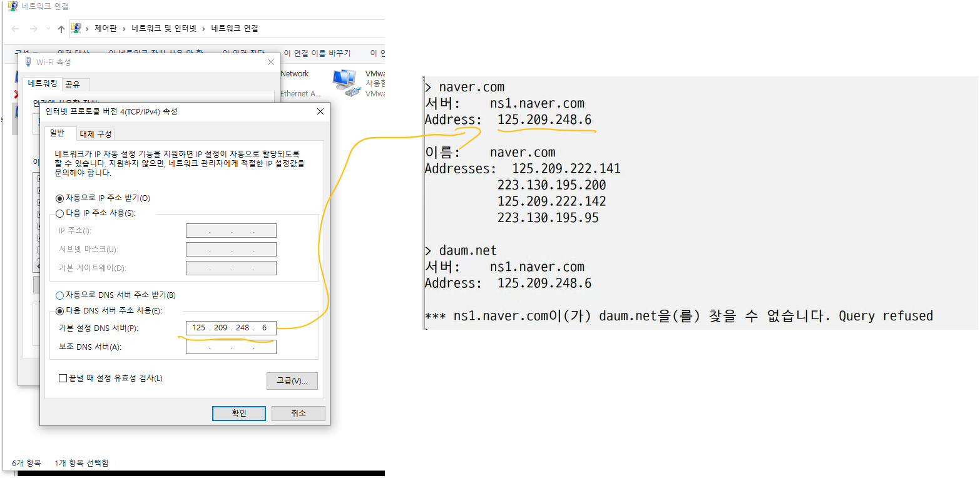
Task: Click the 223.130.195.200 address text
Action: coord(552,185)
